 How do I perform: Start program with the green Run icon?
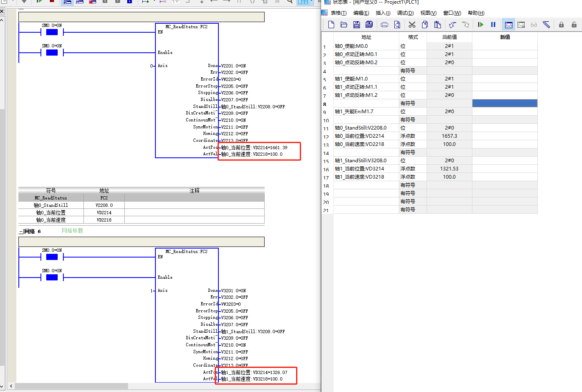click(x=481, y=25)
